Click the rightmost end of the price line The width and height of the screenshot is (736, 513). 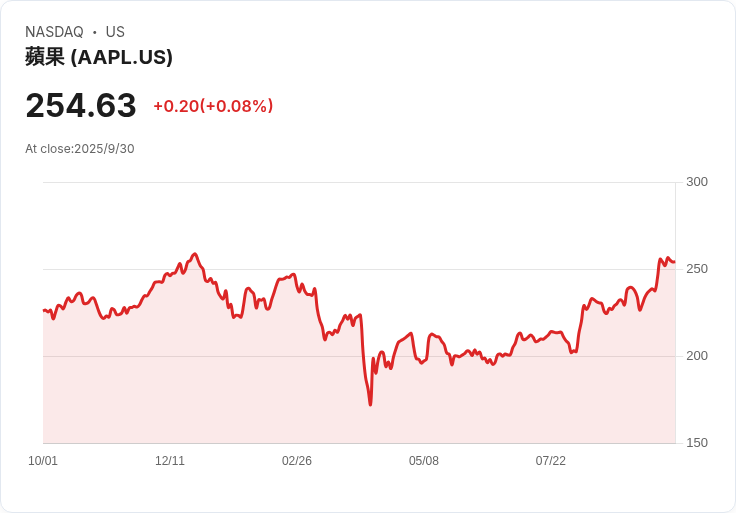tap(675, 262)
